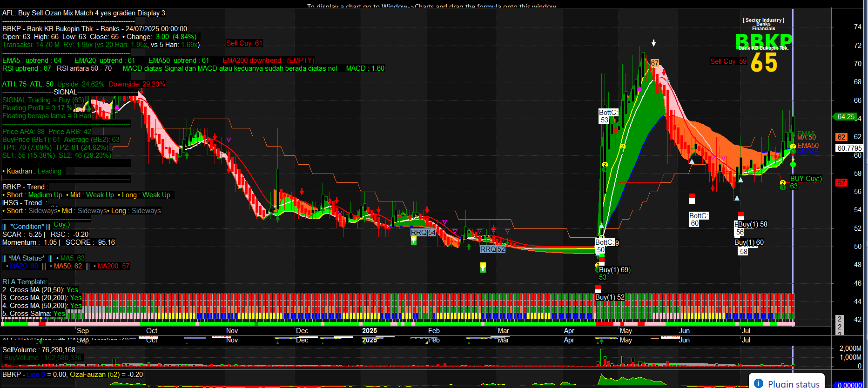Click the 'Transaksi: 14.70 M' text

click(x=31, y=45)
